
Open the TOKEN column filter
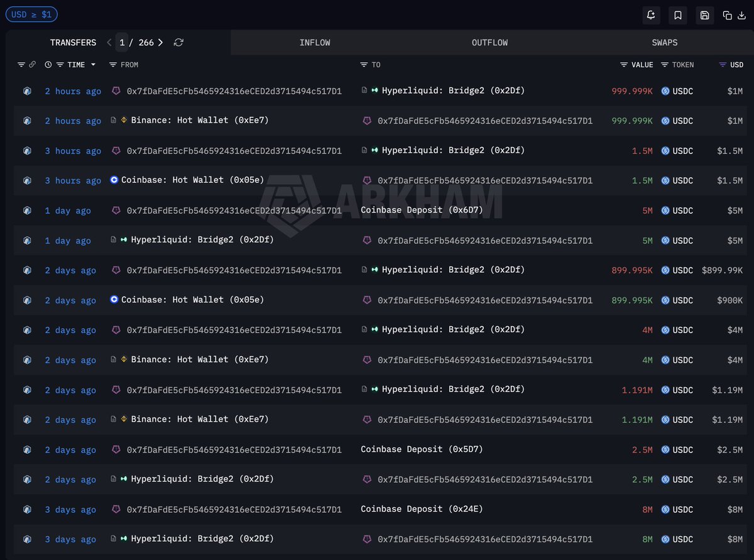[665, 65]
